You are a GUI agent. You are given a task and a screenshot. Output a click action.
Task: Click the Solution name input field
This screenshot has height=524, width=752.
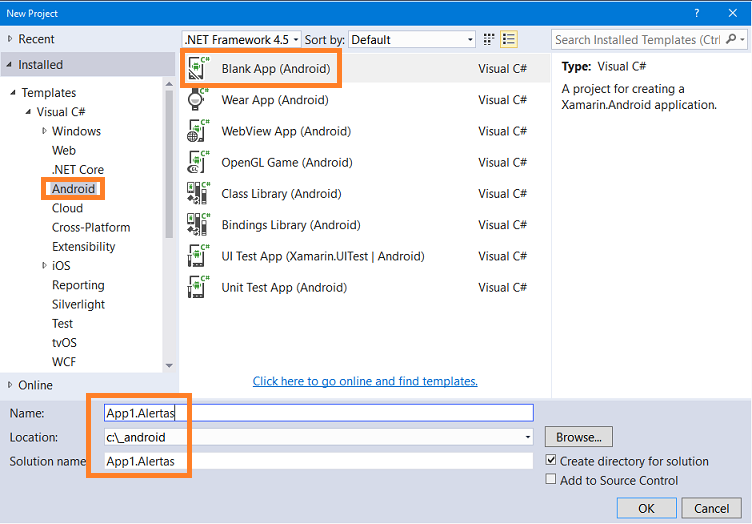point(318,461)
